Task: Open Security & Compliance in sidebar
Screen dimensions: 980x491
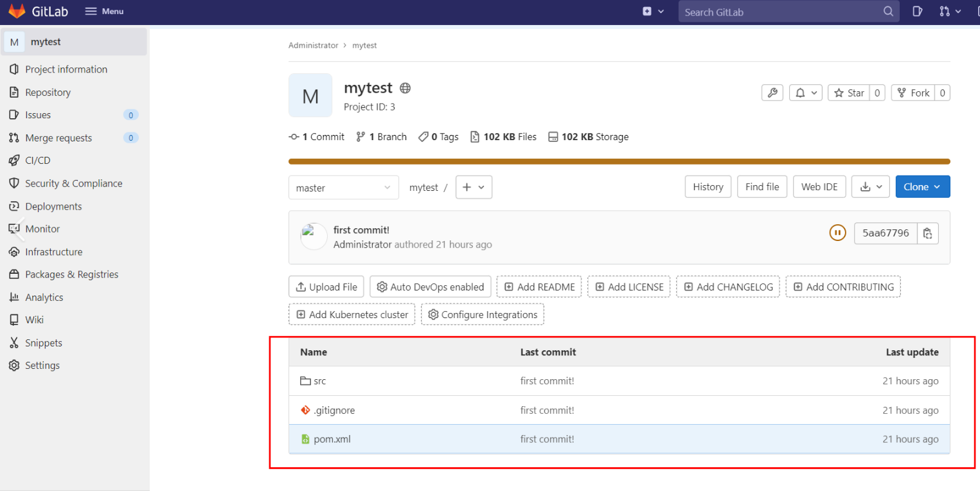Action: pyautogui.click(x=75, y=184)
